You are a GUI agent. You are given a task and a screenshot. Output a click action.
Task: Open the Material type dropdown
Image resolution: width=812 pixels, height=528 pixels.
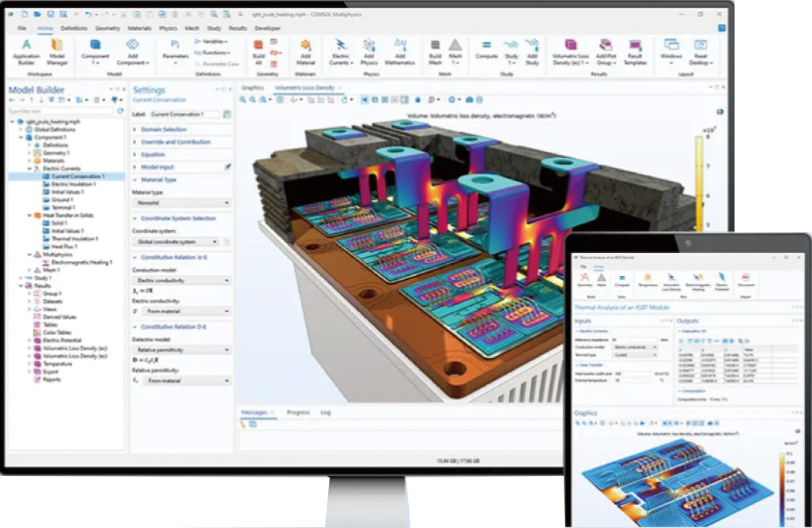pyautogui.click(x=183, y=203)
